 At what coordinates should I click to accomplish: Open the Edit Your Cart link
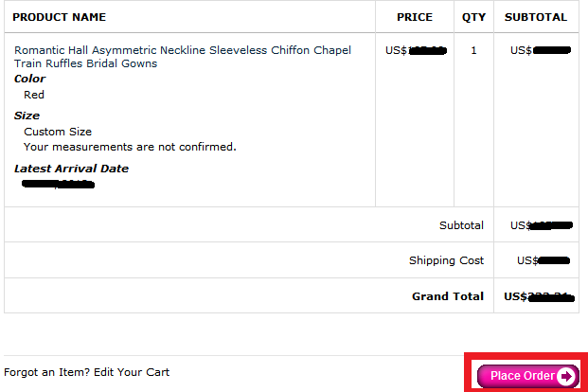[132, 372]
